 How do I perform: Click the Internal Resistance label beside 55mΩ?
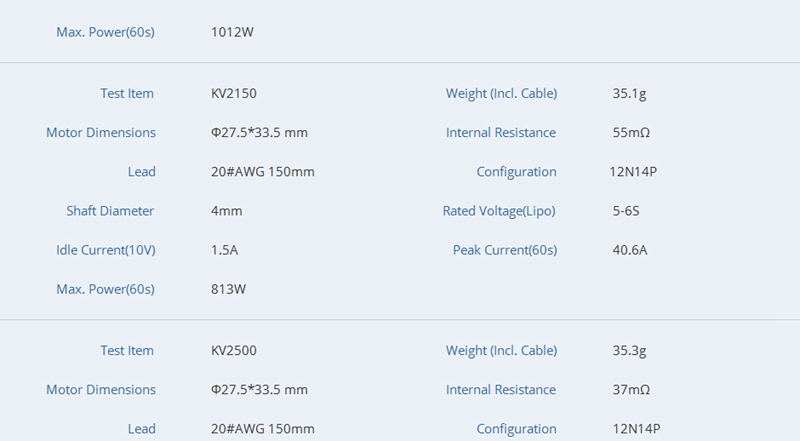pos(501,133)
